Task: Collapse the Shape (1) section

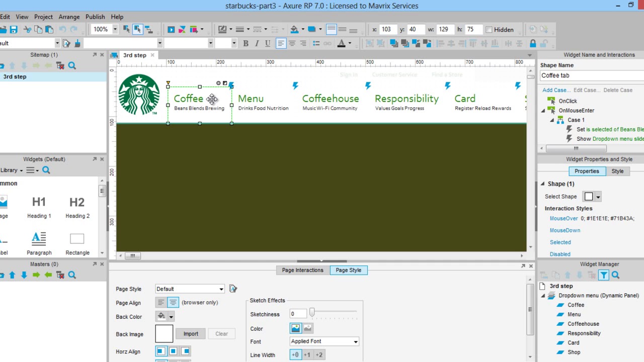Action: [x=542, y=184]
